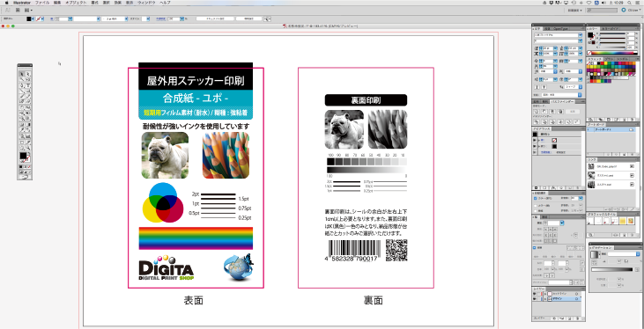Viewport: 644px width, 329px height.
Task: Select the Direct Selection (white arrow) tool
Action: tap(28, 73)
